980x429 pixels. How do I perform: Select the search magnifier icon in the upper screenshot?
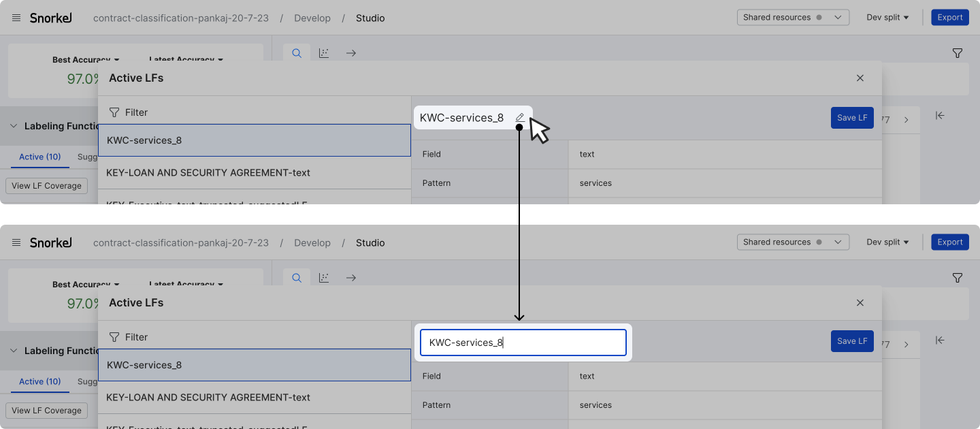(297, 53)
